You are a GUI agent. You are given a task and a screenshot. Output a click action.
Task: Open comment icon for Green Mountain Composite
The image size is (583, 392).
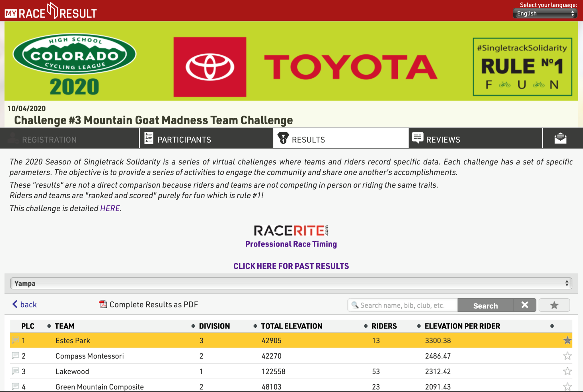pos(15,386)
